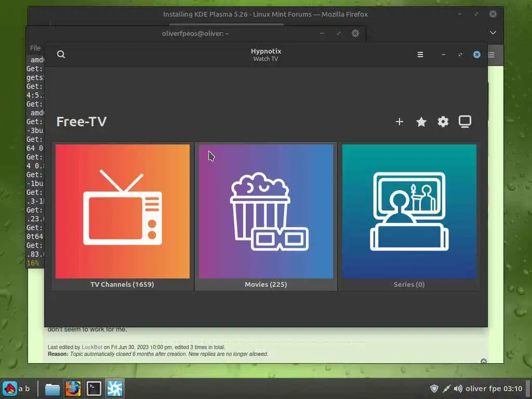
Task: Close the oliverfpeos terminal window
Action: (x=355, y=33)
